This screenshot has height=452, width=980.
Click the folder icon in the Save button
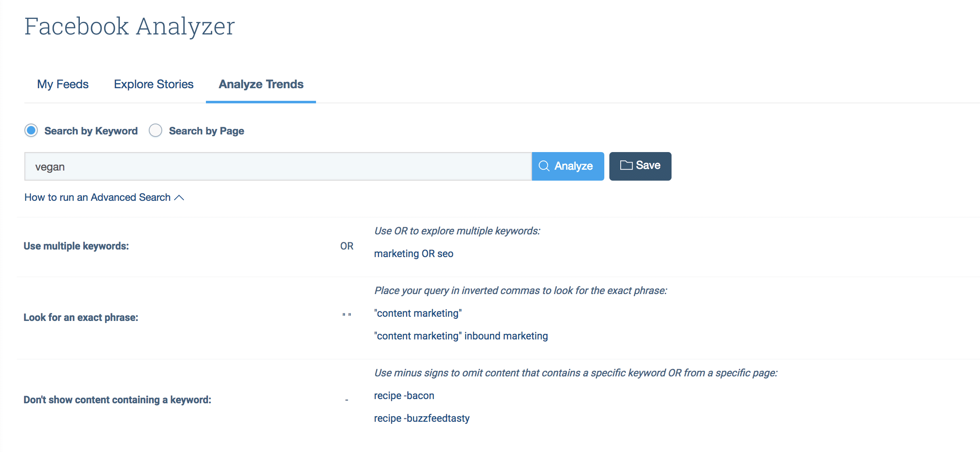[626, 165]
